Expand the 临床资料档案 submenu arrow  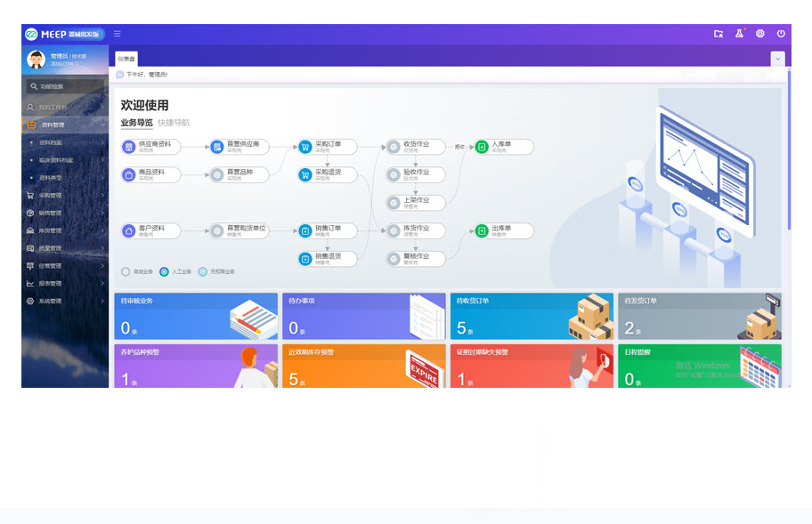tap(102, 160)
